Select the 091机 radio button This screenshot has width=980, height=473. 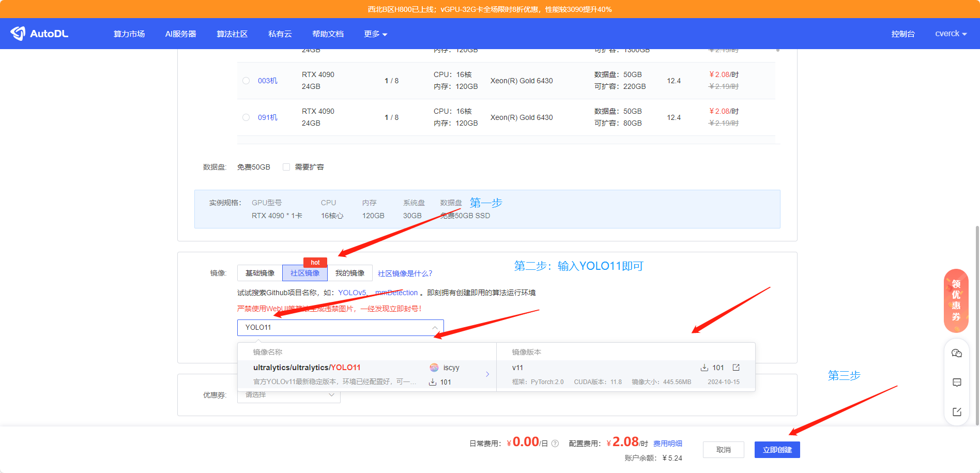[x=246, y=117]
